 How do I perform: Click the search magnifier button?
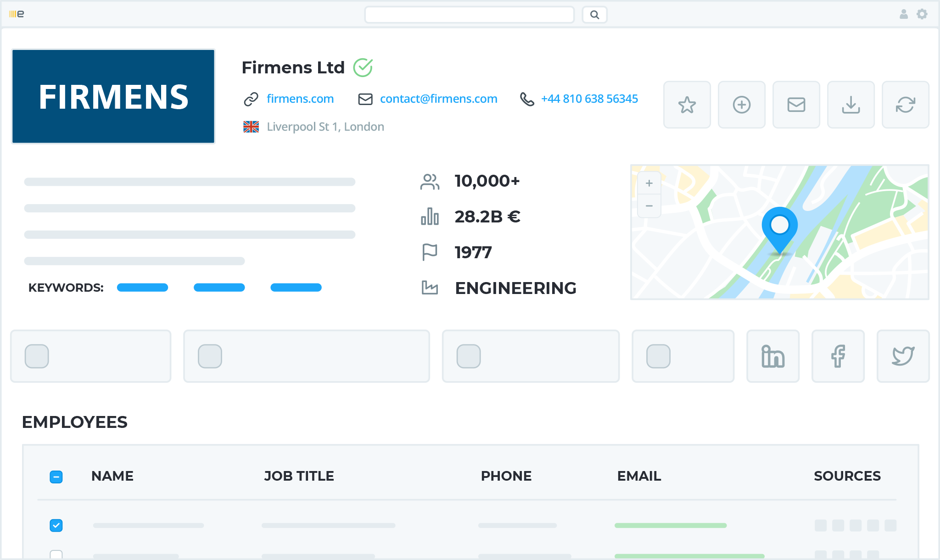pos(594,15)
